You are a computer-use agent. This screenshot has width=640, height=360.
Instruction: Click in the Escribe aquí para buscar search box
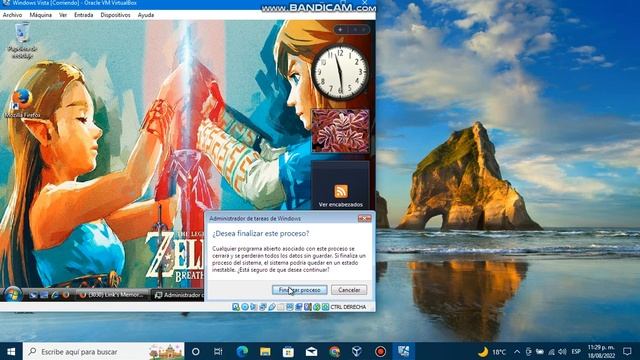point(104,351)
